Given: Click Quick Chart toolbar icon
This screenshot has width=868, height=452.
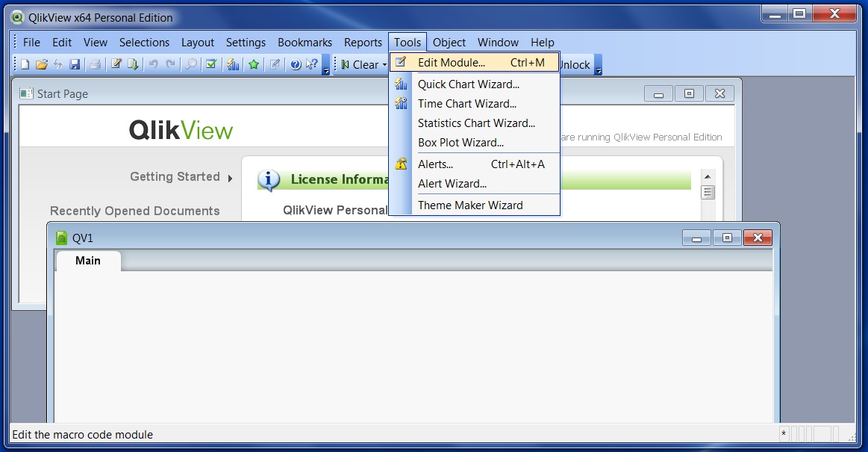Looking at the screenshot, I should point(233,64).
